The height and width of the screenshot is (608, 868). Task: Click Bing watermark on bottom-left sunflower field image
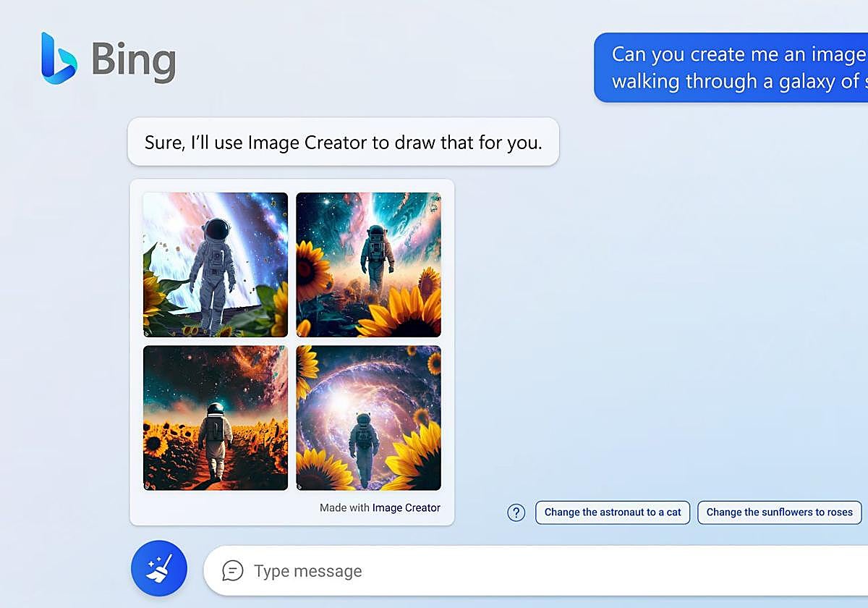pyautogui.click(x=148, y=486)
